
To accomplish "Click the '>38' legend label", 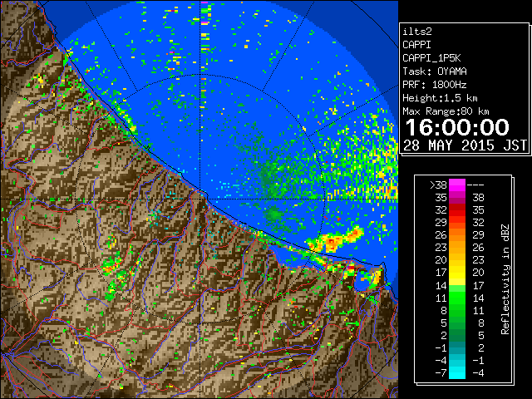I will coord(438,185).
